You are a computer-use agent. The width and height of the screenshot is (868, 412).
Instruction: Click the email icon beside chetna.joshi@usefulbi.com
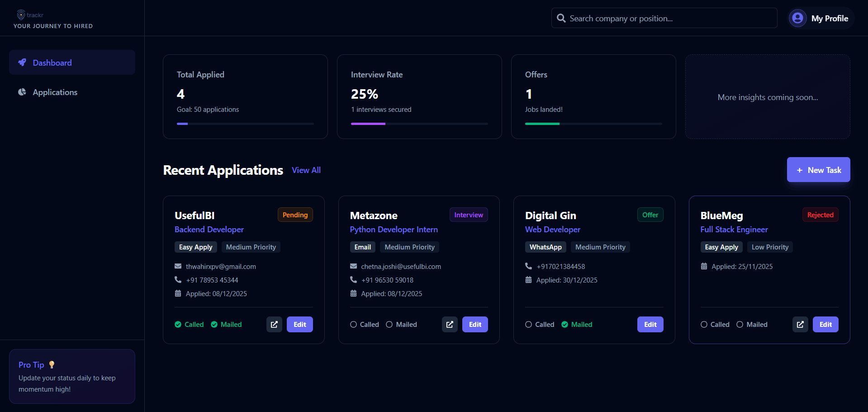tap(353, 266)
